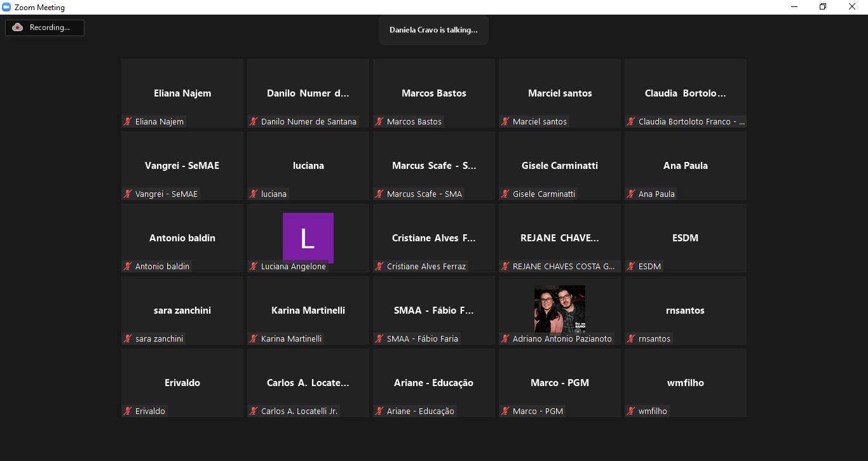Click muted mic icon beside Eliana Najem
Screen dimensions: 868x461
pos(128,121)
